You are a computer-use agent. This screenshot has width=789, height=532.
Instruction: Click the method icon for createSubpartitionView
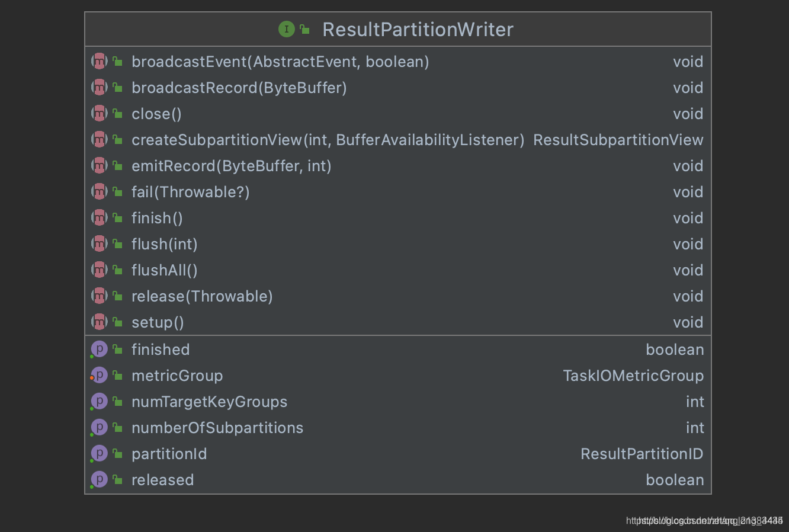[100, 139]
